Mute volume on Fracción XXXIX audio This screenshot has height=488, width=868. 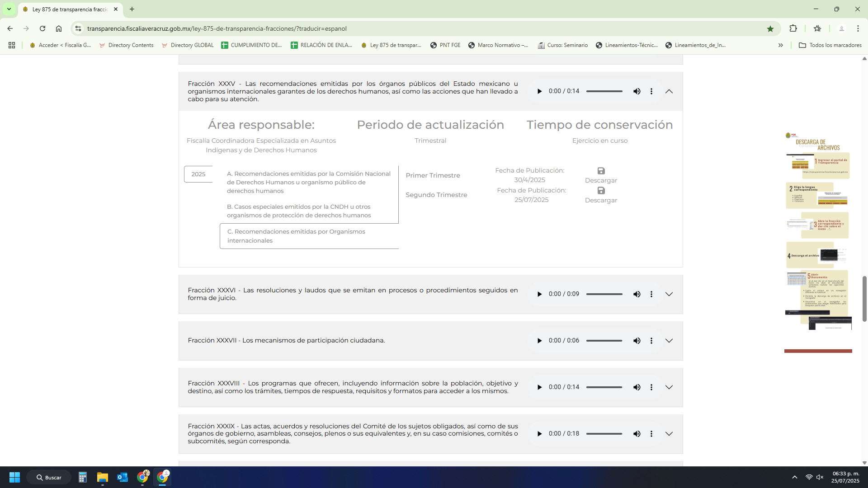(637, 434)
